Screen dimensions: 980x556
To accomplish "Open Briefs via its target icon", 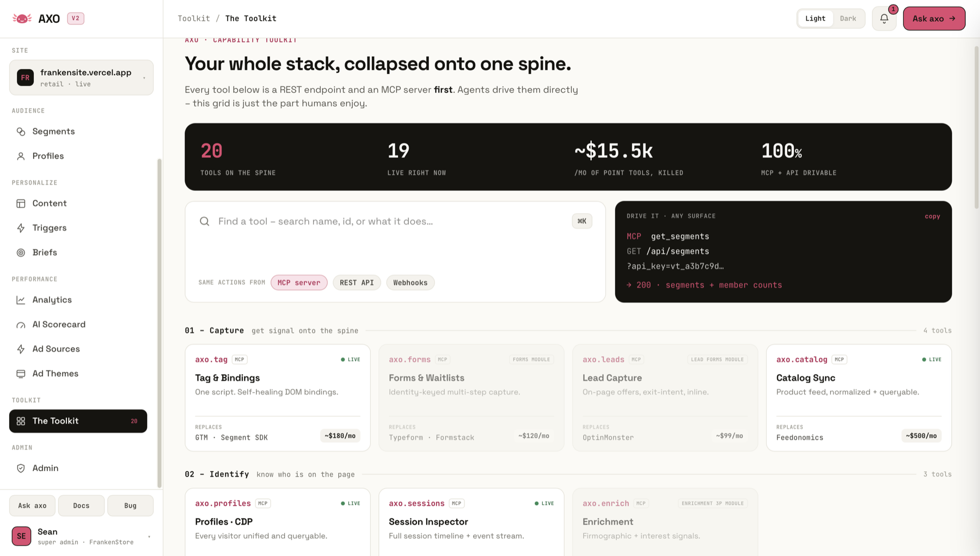I will click(21, 253).
